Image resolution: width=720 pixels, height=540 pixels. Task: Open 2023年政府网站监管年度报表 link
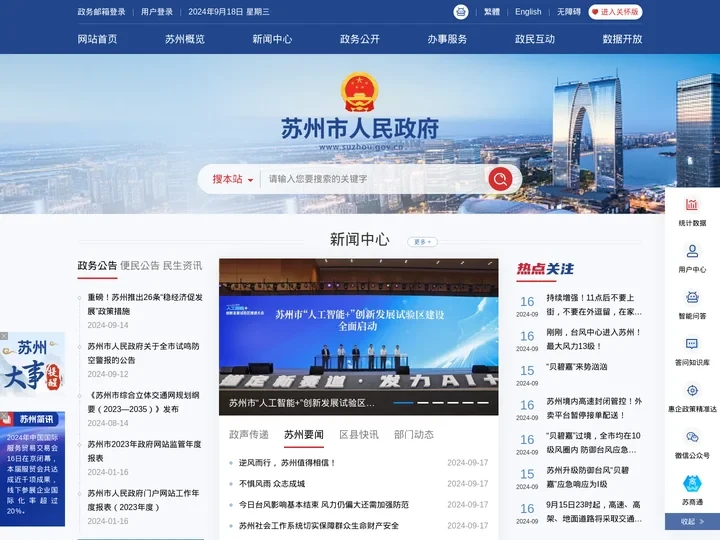tap(144, 451)
